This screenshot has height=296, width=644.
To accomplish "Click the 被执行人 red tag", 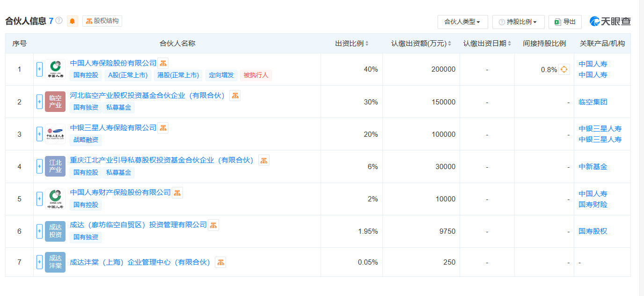I will coord(256,75).
